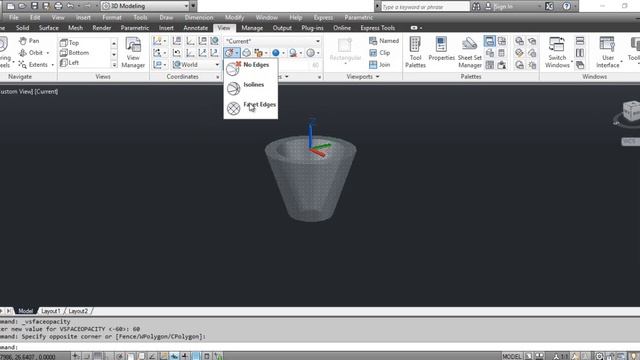Click the Named viewports button

pyautogui.click(x=384, y=41)
